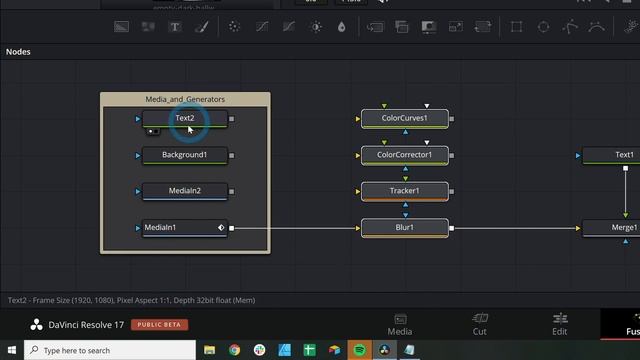Add a Matte Control node from the toolbar
Image resolution: width=640 pixels, height=360 pixels.
coord(429,27)
